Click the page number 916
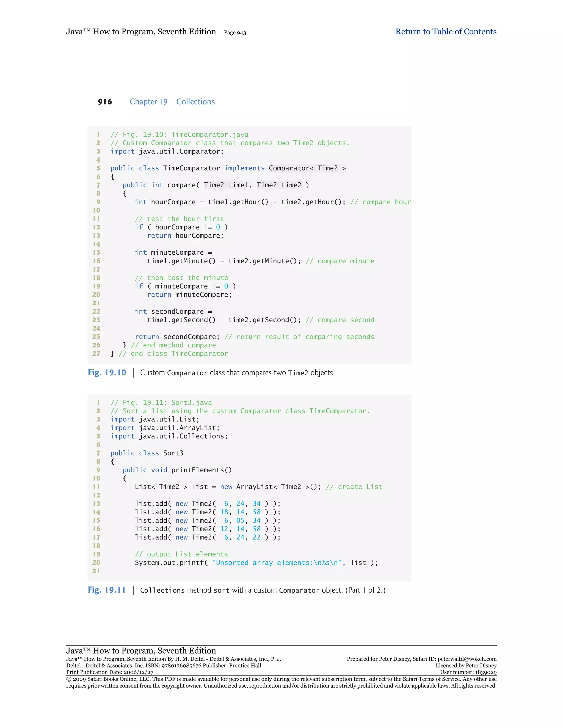Viewport: 563px width, 728px height. [105, 102]
